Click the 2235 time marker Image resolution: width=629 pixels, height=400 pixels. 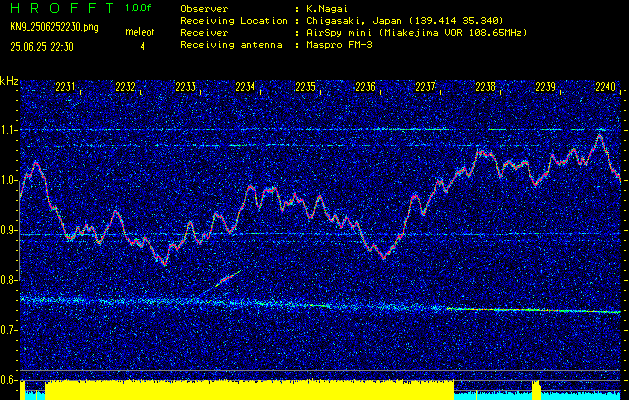[x=305, y=87]
